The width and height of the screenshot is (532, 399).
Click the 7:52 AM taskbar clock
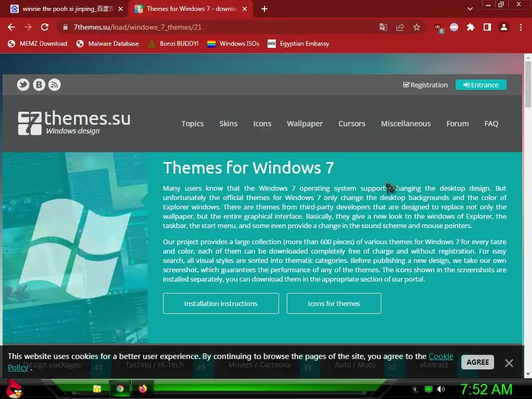(x=486, y=390)
